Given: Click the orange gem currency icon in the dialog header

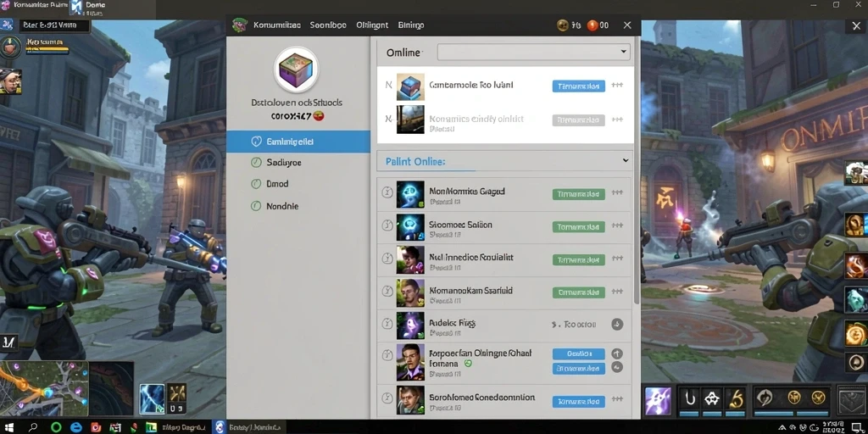Looking at the screenshot, I should tap(593, 25).
